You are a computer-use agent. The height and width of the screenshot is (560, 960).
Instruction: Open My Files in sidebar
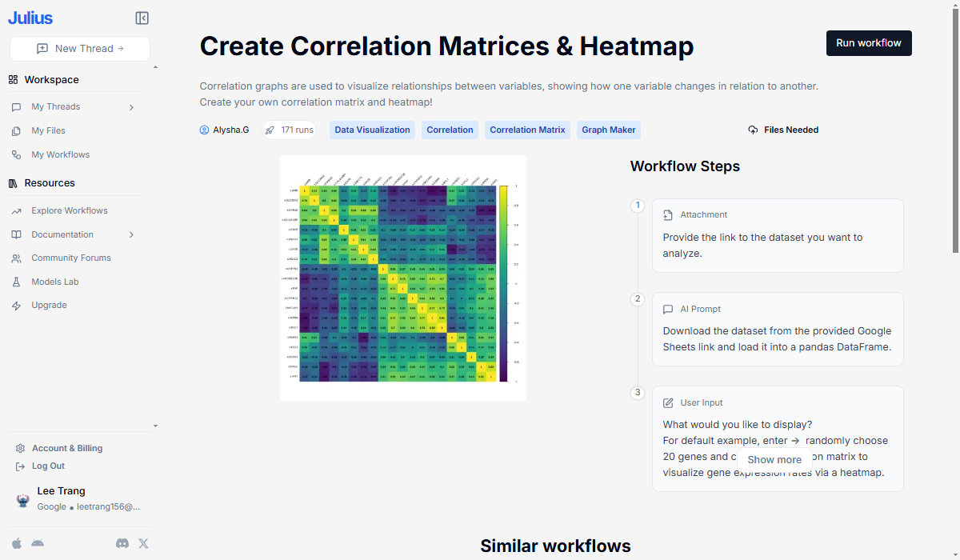pyautogui.click(x=48, y=130)
